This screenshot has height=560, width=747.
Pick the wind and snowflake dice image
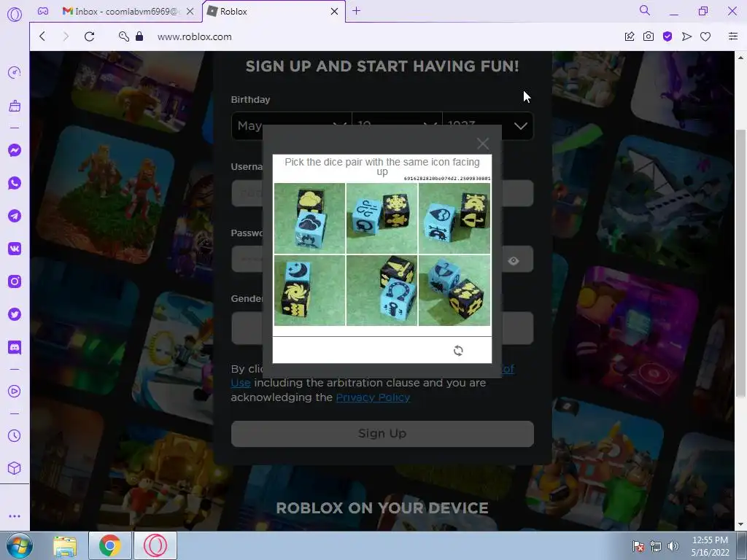pyautogui.click(x=382, y=218)
